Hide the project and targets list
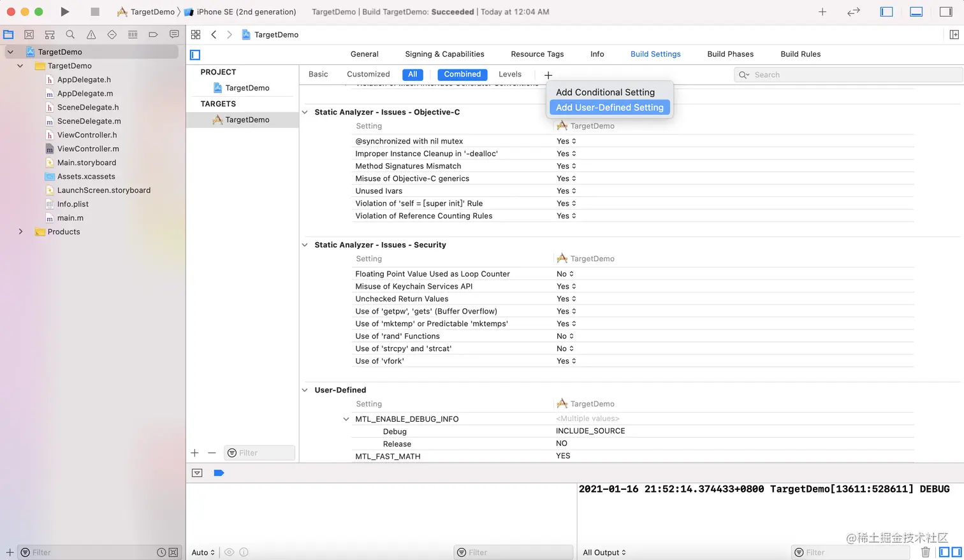 [x=195, y=55]
